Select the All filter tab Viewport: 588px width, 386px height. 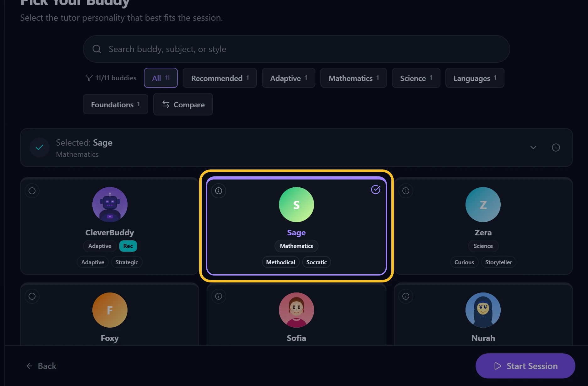pos(161,78)
